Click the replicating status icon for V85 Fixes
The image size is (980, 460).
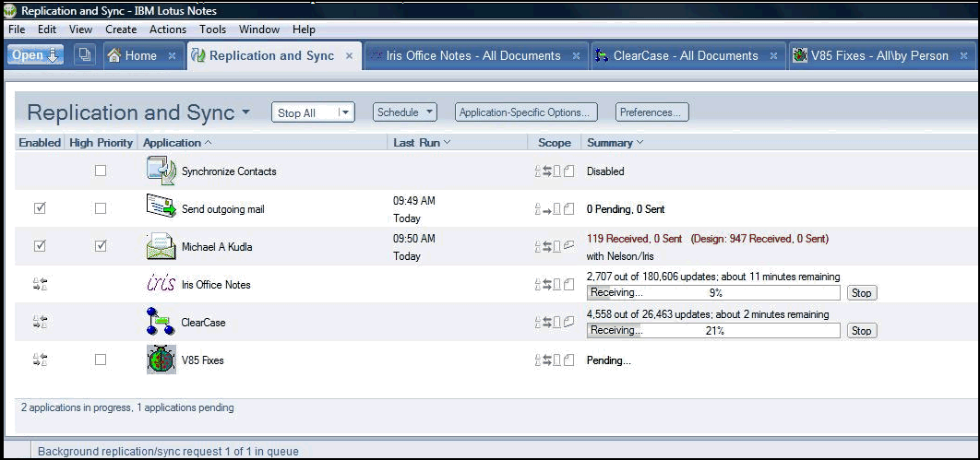point(40,360)
